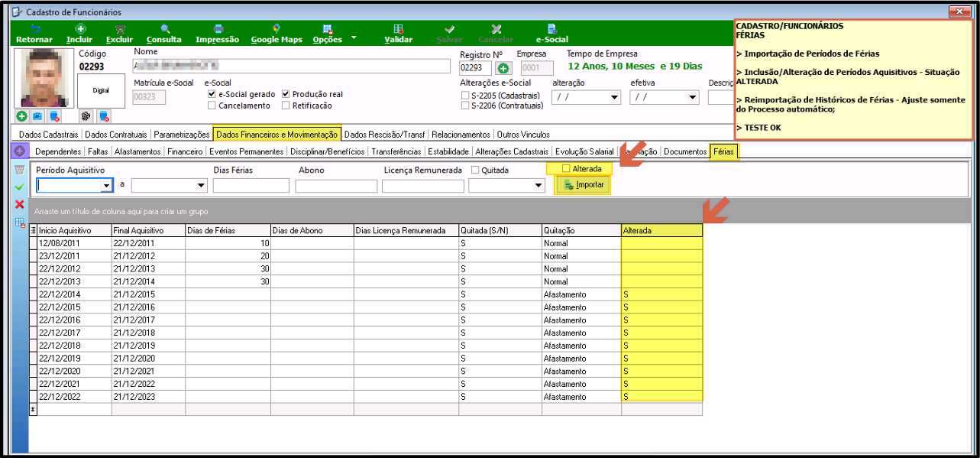This screenshot has height=458, width=980.
Task: Click the green plus beside Registro Nº
Action: [x=503, y=68]
